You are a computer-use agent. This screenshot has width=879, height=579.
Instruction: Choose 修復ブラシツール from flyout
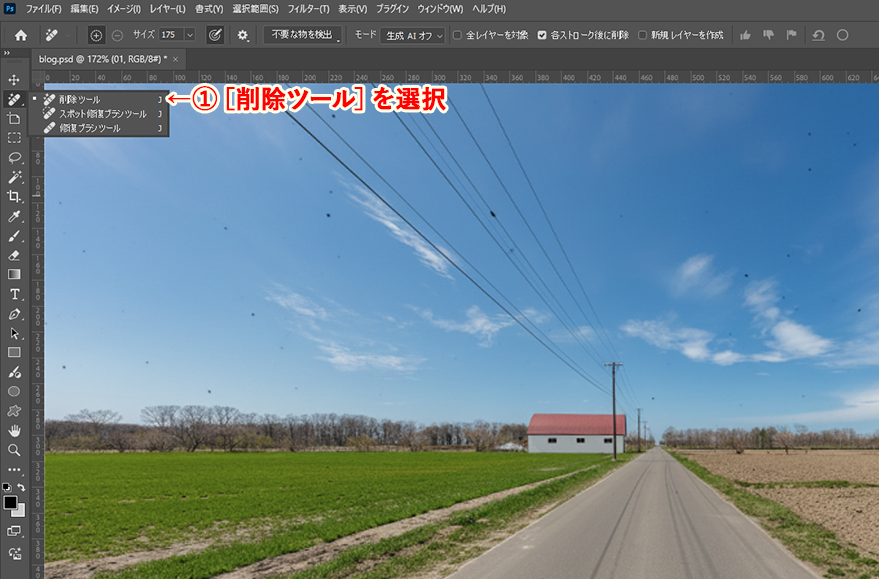[x=88, y=128]
